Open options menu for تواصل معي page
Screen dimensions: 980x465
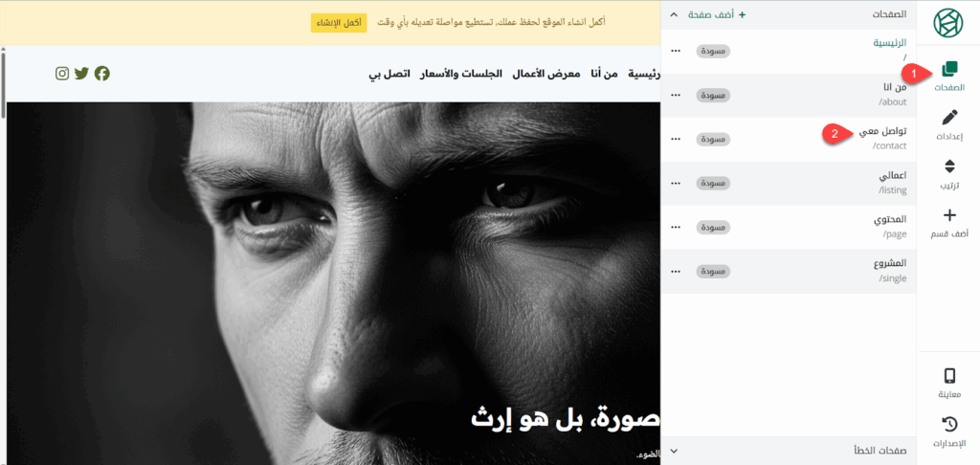tap(676, 139)
